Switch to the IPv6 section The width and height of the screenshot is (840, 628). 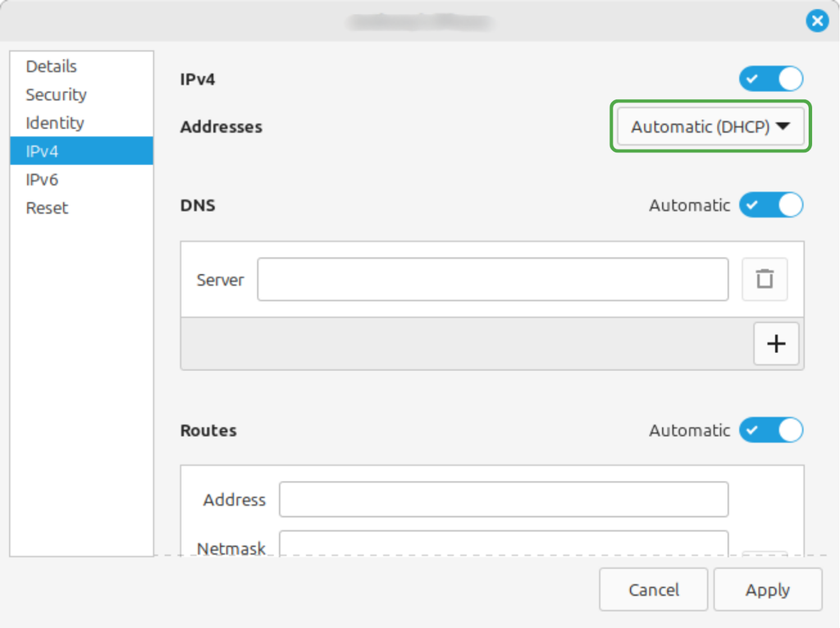pyautogui.click(x=81, y=179)
